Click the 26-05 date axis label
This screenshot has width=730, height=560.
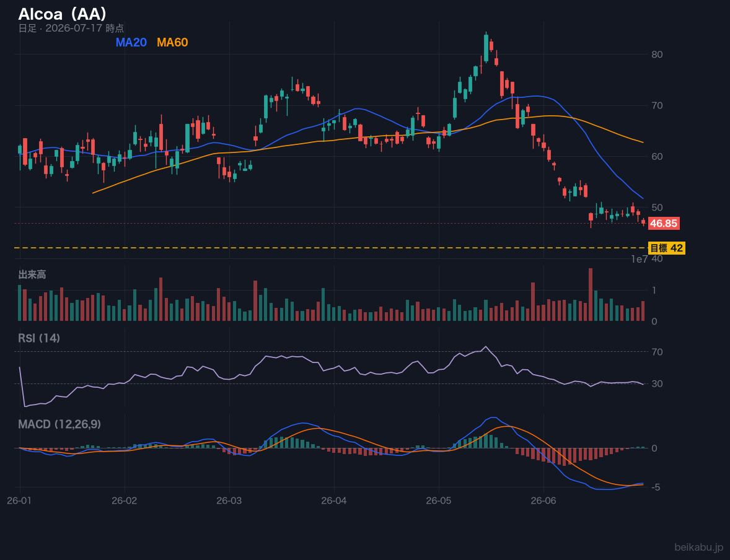[x=439, y=501]
